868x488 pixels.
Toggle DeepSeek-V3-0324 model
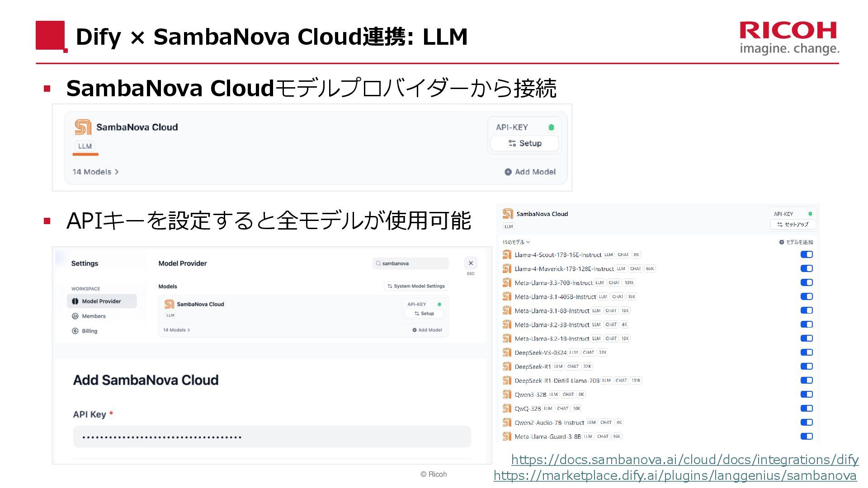tap(807, 352)
